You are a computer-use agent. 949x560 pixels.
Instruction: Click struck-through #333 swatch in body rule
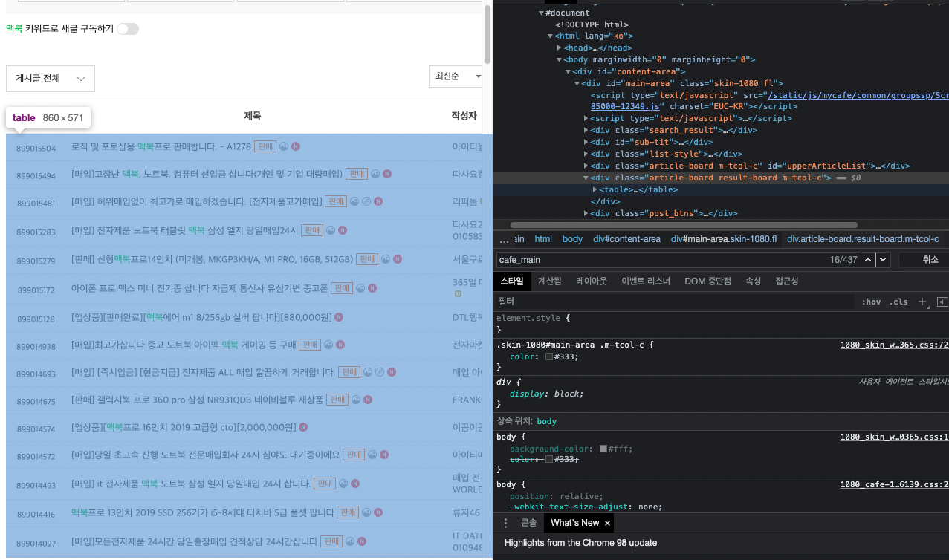pos(548,460)
